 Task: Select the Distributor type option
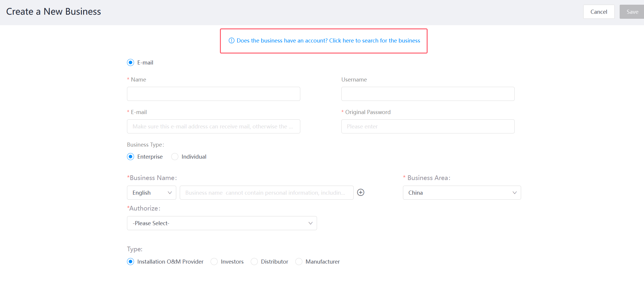[x=254, y=262]
